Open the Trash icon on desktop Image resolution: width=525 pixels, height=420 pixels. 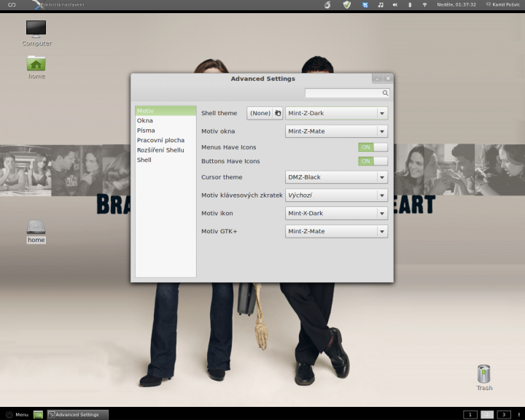[484, 374]
